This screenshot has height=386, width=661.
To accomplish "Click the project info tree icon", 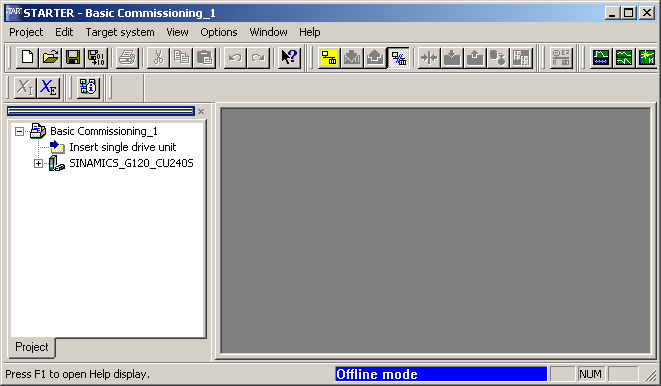I will (x=89, y=88).
